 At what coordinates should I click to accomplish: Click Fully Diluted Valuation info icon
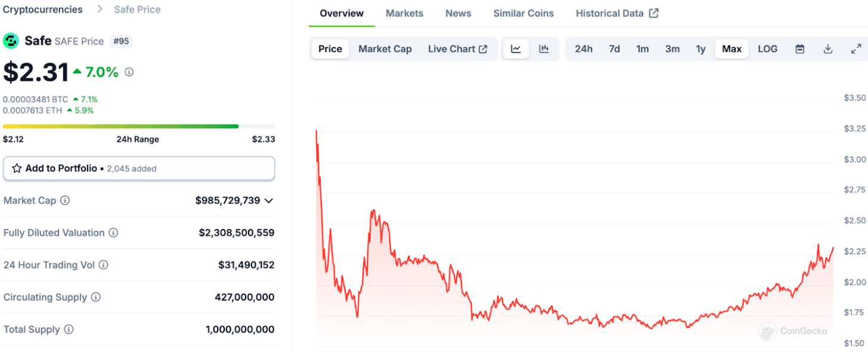[x=113, y=233]
